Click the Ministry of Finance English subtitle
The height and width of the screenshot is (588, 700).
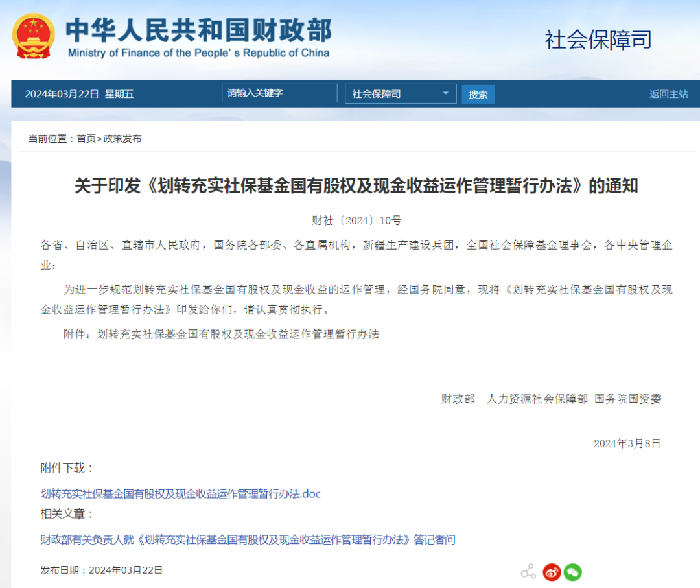tap(198, 53)
